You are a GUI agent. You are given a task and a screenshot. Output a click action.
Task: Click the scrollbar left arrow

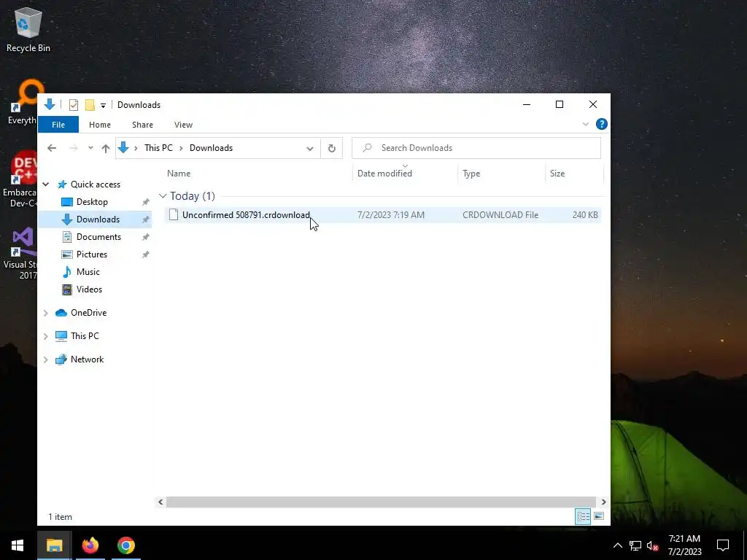pos(160,502)
